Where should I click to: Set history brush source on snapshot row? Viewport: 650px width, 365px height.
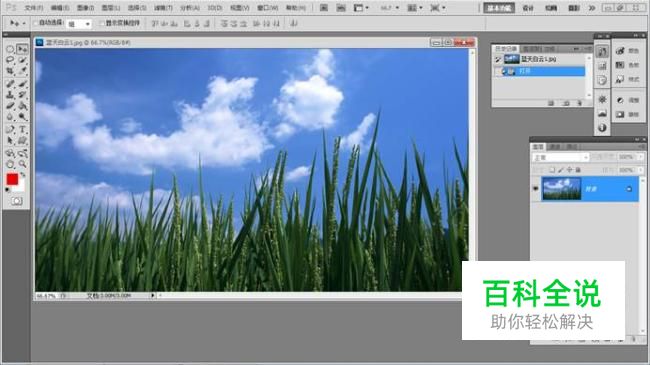click(x=498, y=60)
